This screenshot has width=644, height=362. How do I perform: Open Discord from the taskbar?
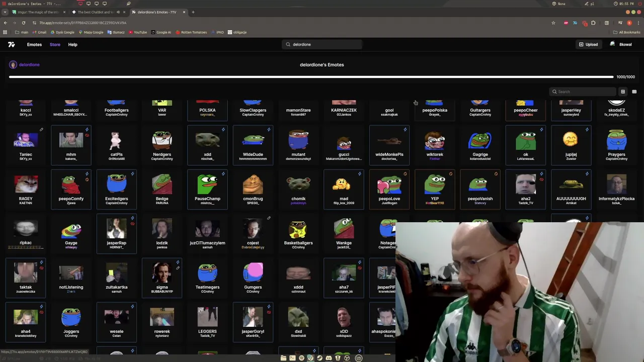(x=329, y=358)
